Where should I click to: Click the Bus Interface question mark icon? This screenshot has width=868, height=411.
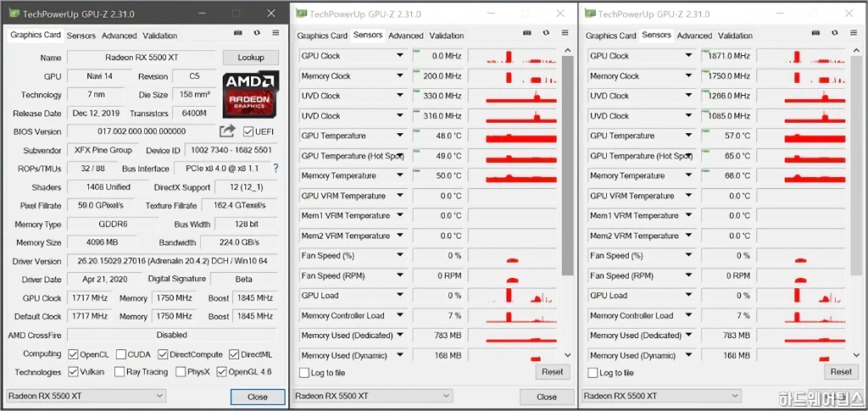(x=275, y=168)
